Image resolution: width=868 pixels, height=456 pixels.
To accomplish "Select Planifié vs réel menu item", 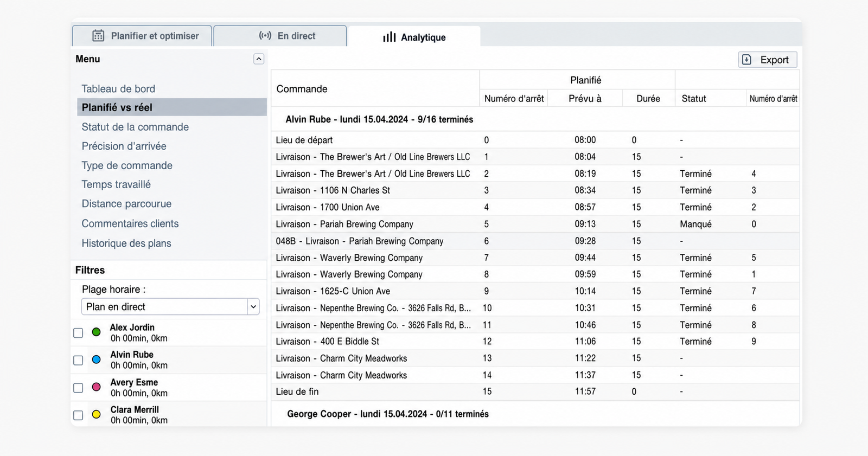I will tap(172, 107).
